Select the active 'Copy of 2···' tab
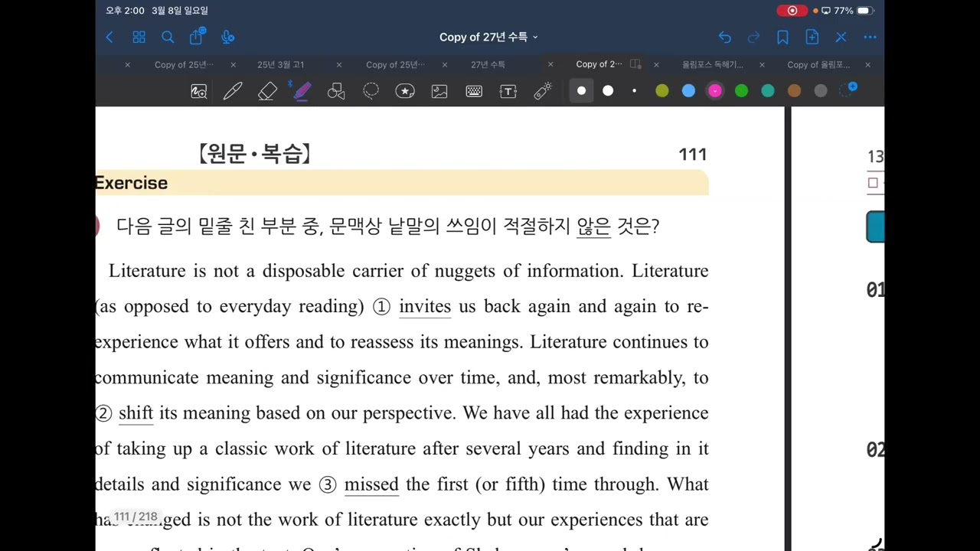 [599, 64]
